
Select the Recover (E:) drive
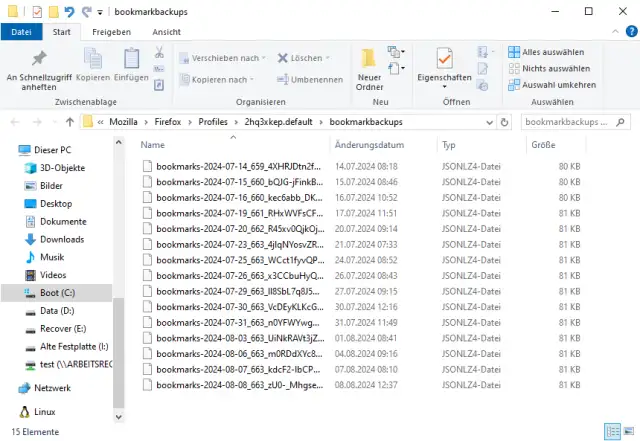pyautogui.click(x=56, y=329)
